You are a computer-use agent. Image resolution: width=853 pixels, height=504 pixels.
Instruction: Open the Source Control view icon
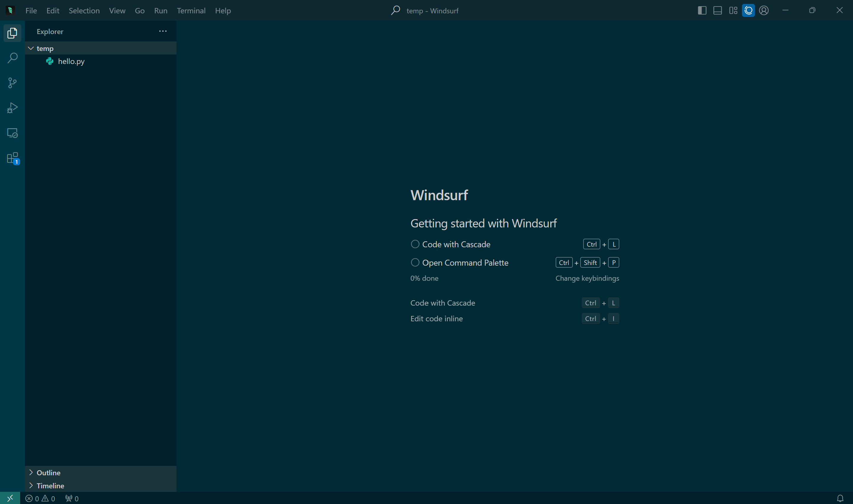coord(12,83)
